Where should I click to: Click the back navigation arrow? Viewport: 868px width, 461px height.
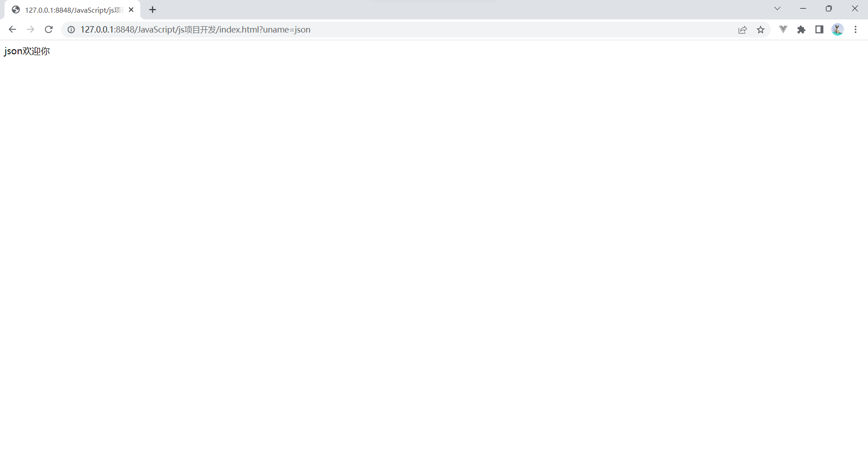[x=12, y=29]
